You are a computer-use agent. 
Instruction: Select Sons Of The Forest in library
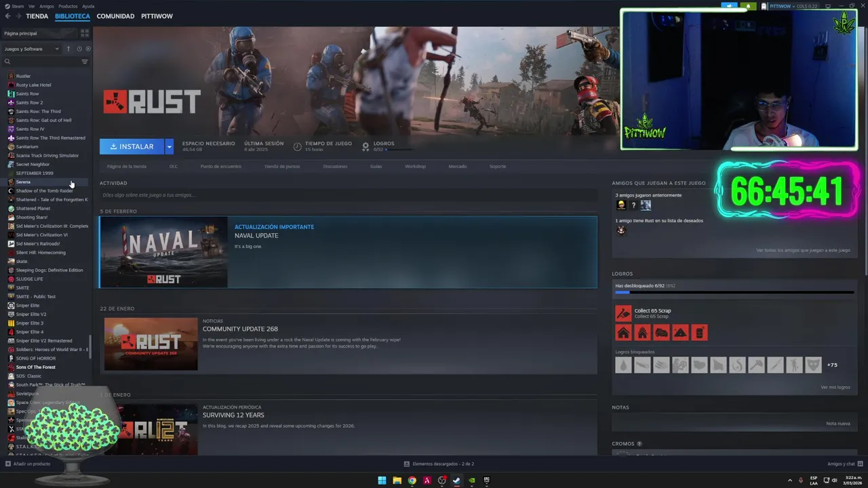tap(35, 367)
